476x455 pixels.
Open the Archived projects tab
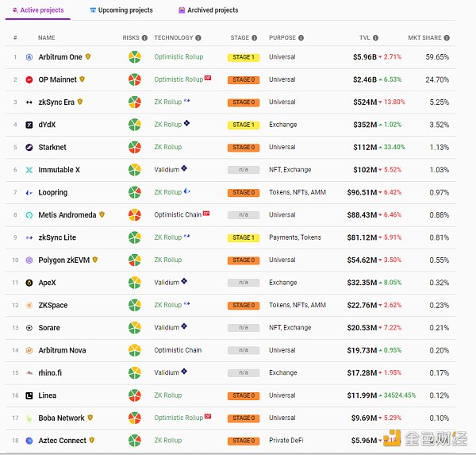pyautogui.click(x=208, y=10)
